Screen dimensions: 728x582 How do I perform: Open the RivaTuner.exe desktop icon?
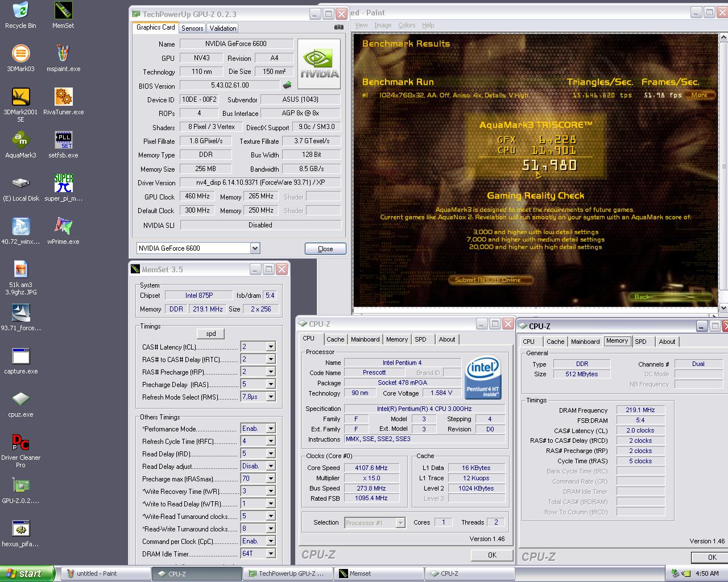(x=63, y=101)
